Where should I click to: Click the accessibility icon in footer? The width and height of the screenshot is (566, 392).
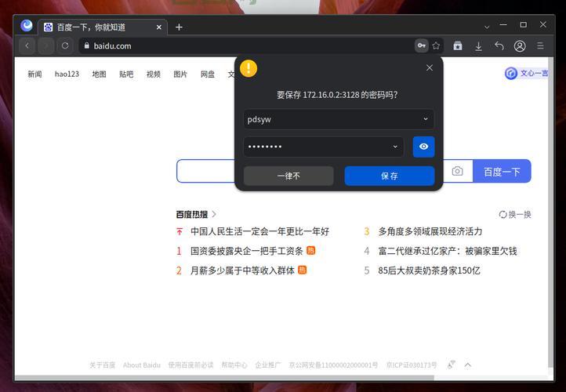tap(452, 365)
